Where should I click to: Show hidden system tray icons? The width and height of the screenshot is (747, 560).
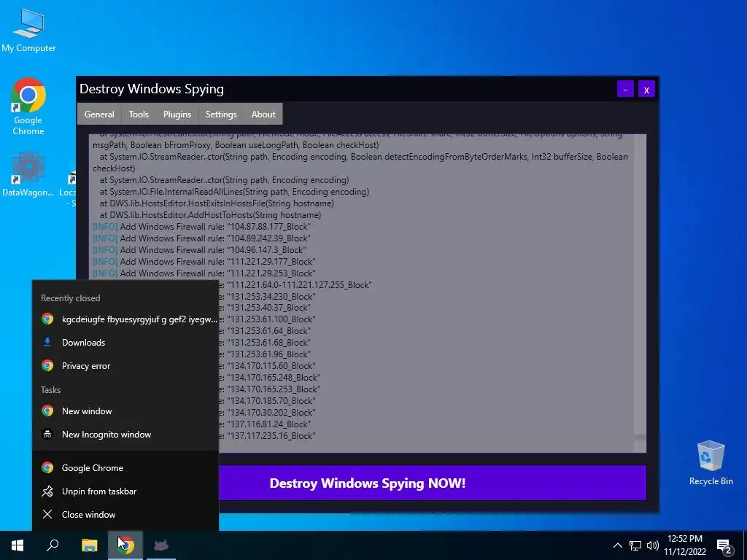pos(617,545)
